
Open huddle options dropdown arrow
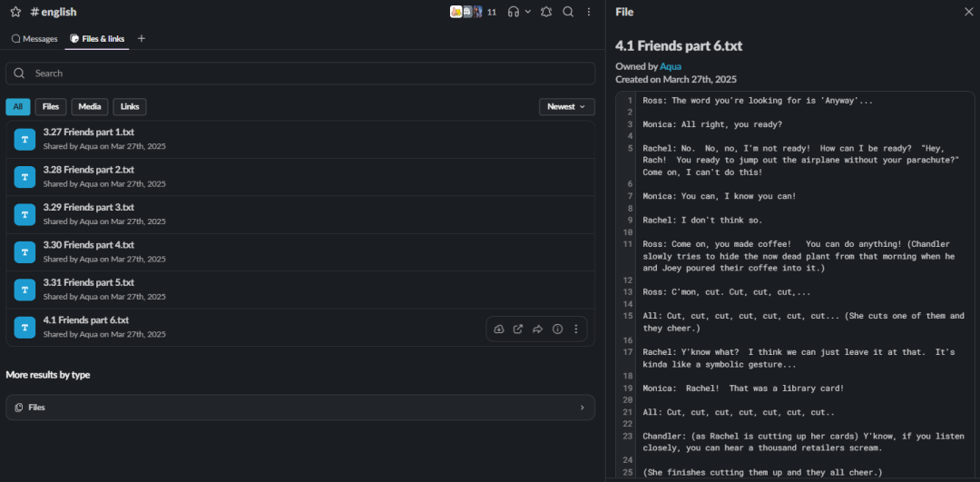click(528, 12)
